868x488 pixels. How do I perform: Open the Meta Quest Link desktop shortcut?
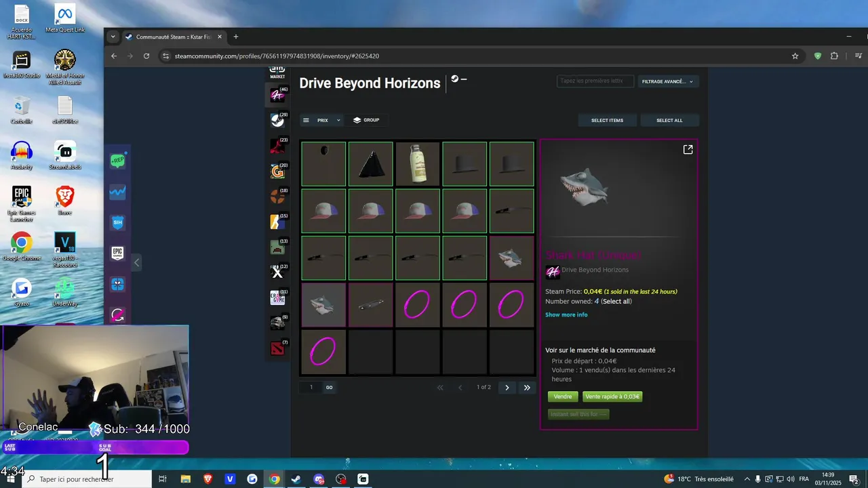[x=65, y=19]
